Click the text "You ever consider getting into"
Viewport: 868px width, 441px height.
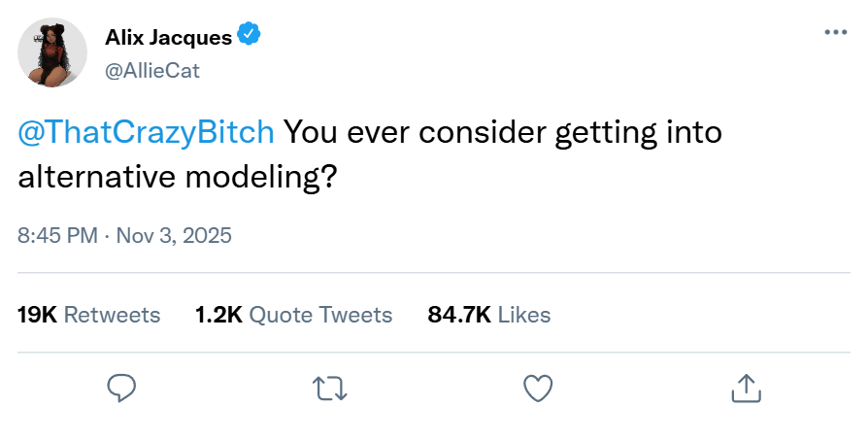[503, 132]
